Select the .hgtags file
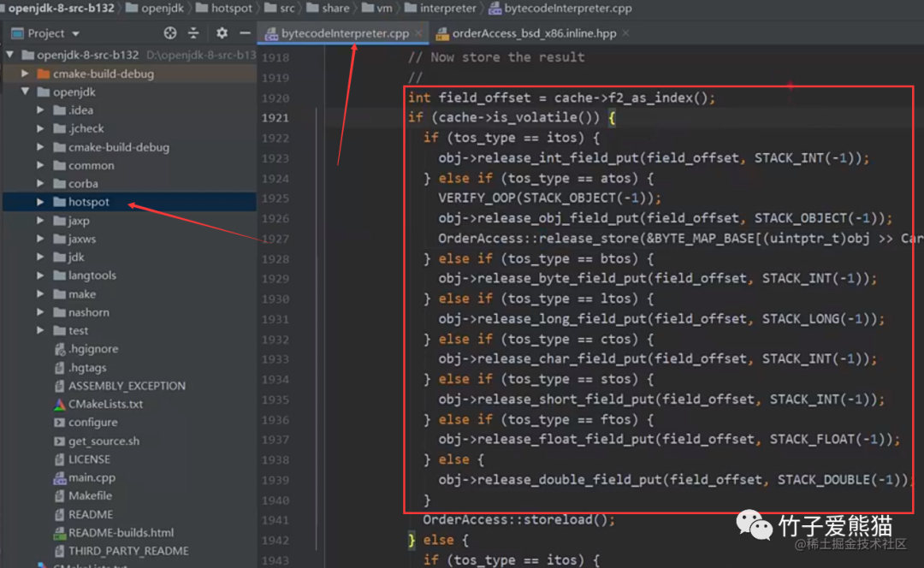This screenshot has height=568, width=924. tap(87, 368)
